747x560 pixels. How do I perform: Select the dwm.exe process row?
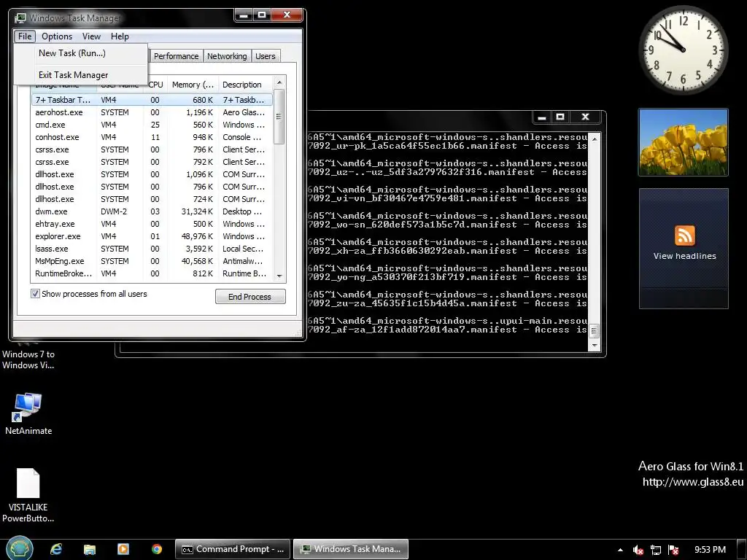pyautogui.click(x=152, y=211)
